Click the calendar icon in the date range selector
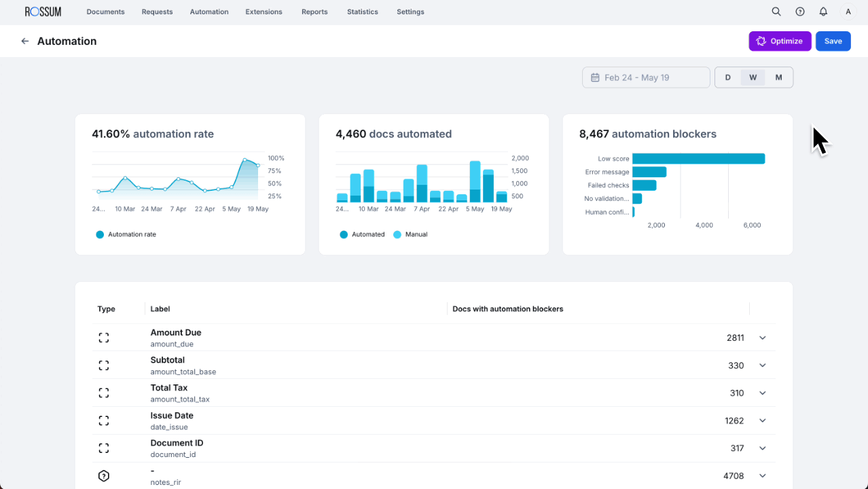 [x=594, y=77]
